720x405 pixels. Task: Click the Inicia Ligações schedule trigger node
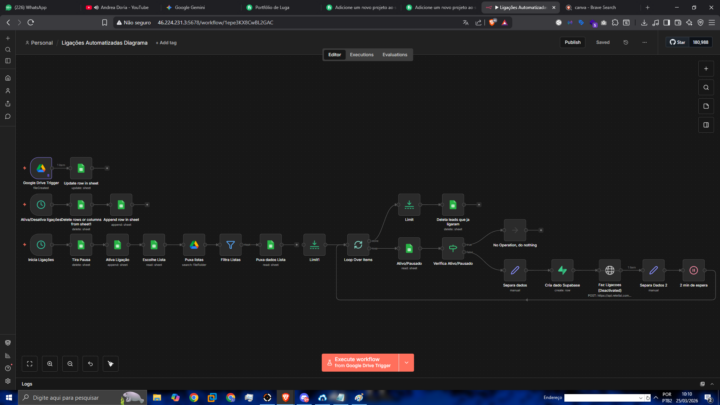coord(40,244)
